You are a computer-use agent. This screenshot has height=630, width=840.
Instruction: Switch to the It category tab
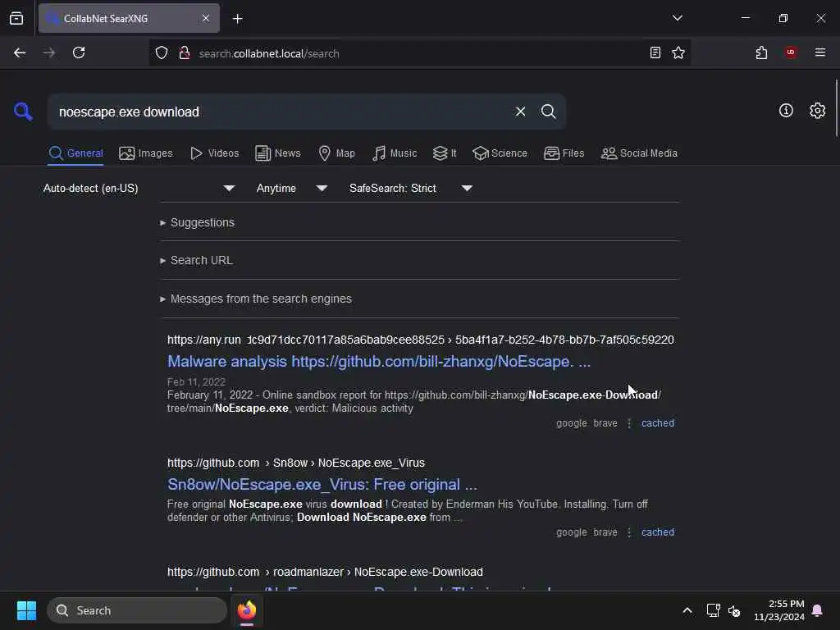pyautogui.click(x=445, y=153)
